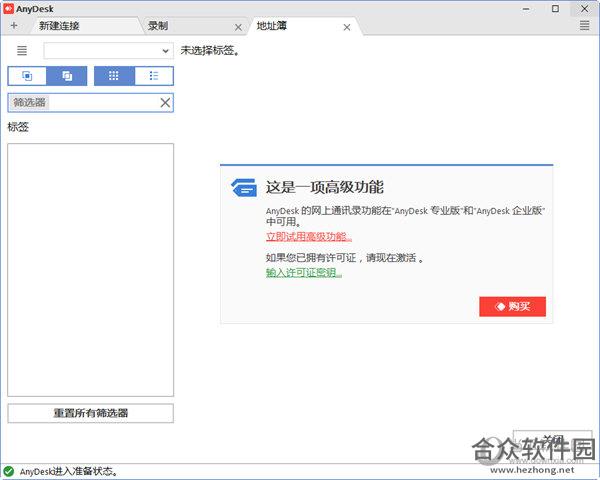Open the 输入许可证密钥 link
Screen dimensions: 600x480
[x=304, y=273]
